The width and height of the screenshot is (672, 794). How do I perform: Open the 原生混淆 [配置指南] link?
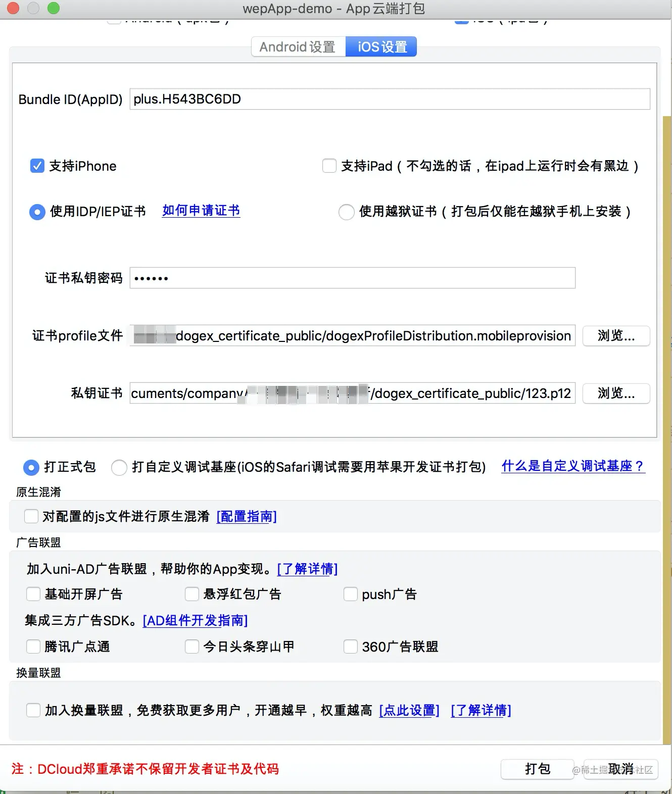coord(247,516)
